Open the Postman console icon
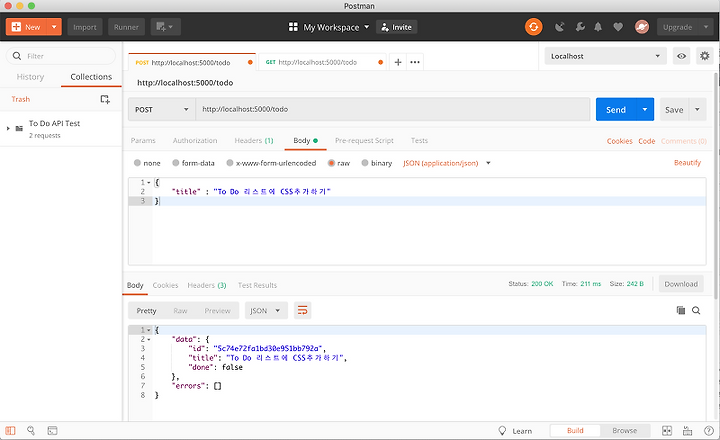Viewport: 720px width, 440px height. 52,430
